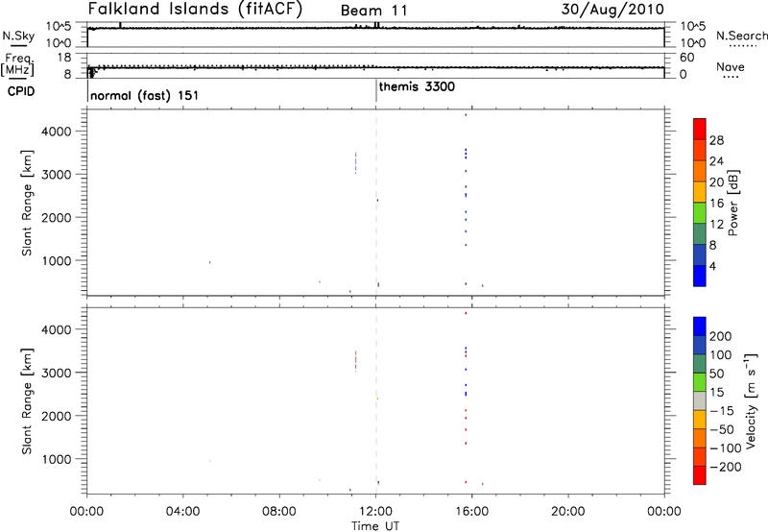Screen dimensions: 768x532
Task: Pick the grey Velocity segment between -15 and 15
Action: point(700,400)
